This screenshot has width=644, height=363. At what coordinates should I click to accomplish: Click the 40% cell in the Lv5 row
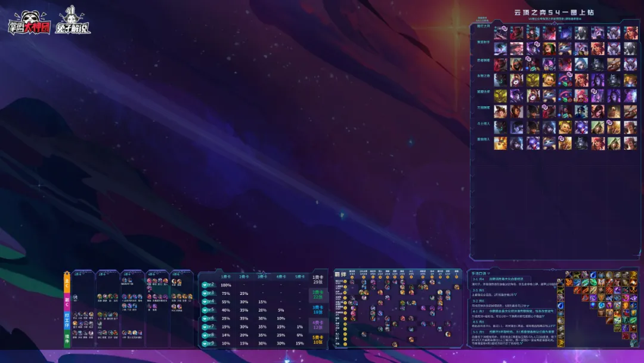point(226,310)
